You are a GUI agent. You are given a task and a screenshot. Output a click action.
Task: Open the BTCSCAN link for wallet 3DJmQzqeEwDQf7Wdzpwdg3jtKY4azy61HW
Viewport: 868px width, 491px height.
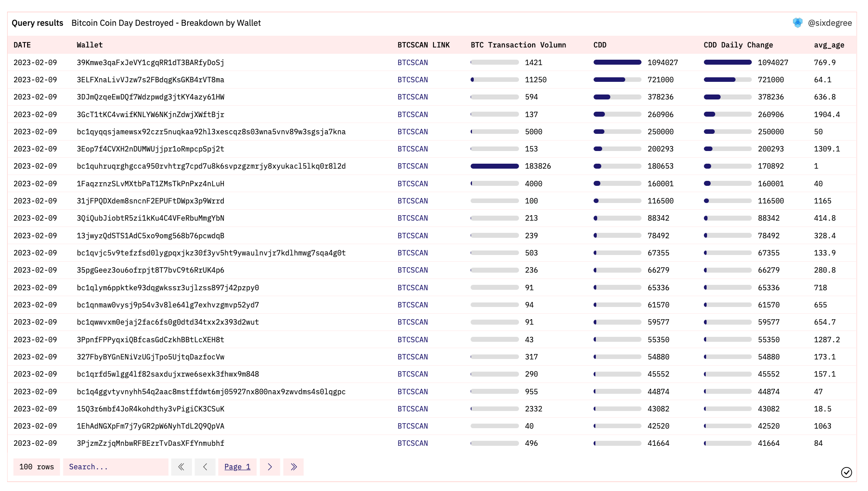tap(413, 97)
